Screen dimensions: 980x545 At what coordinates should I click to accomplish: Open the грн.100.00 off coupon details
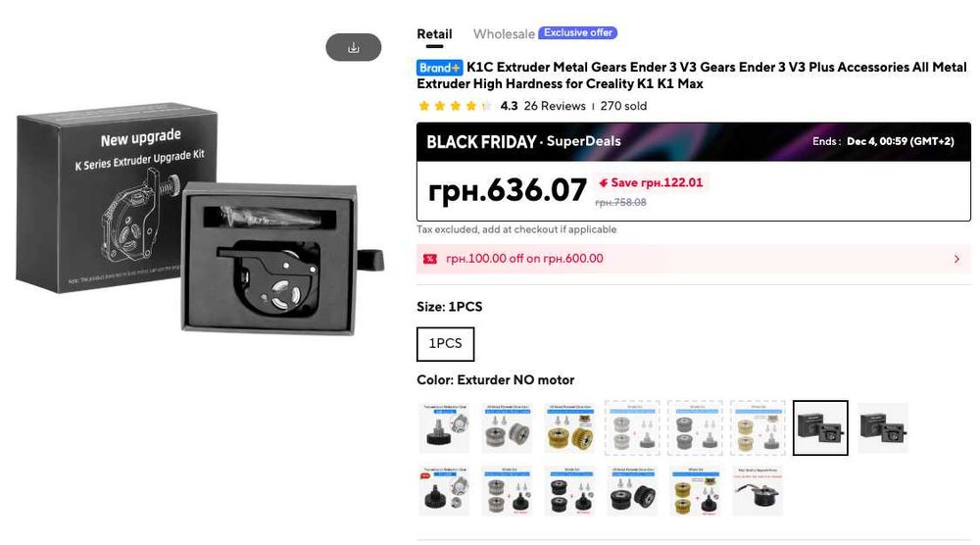click(524, 259)
